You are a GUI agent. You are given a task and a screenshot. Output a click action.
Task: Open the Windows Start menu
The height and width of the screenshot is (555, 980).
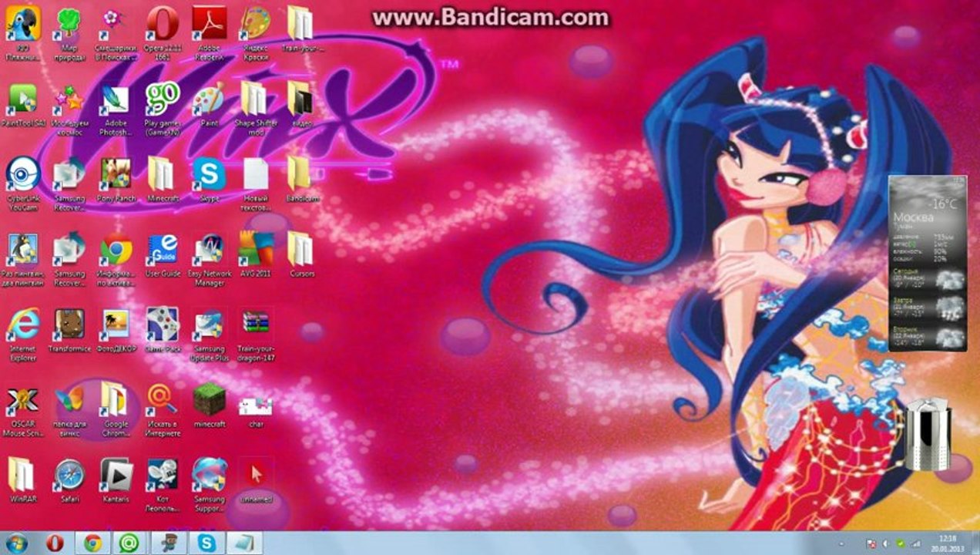(15, 543)
